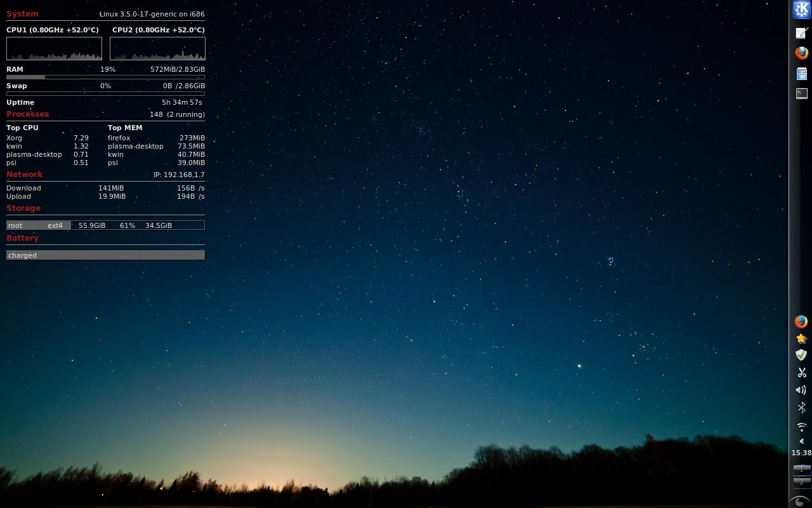The height and width of the screenshot is (508, 812).
Task: Open the Klipper clipboard scissors icon
Action: click(801, 373)
